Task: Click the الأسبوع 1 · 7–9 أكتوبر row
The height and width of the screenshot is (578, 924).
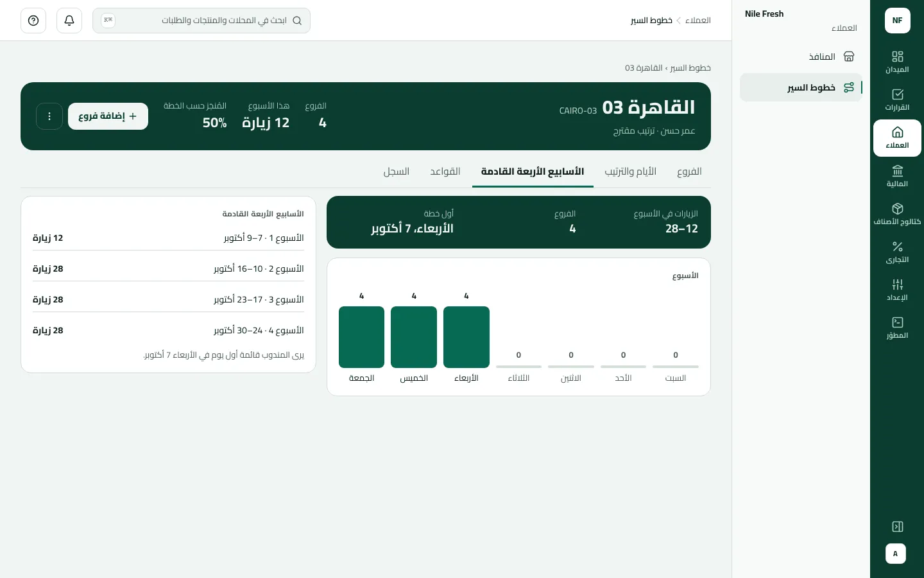Action: pyautogui.click(x=168, y=238)
